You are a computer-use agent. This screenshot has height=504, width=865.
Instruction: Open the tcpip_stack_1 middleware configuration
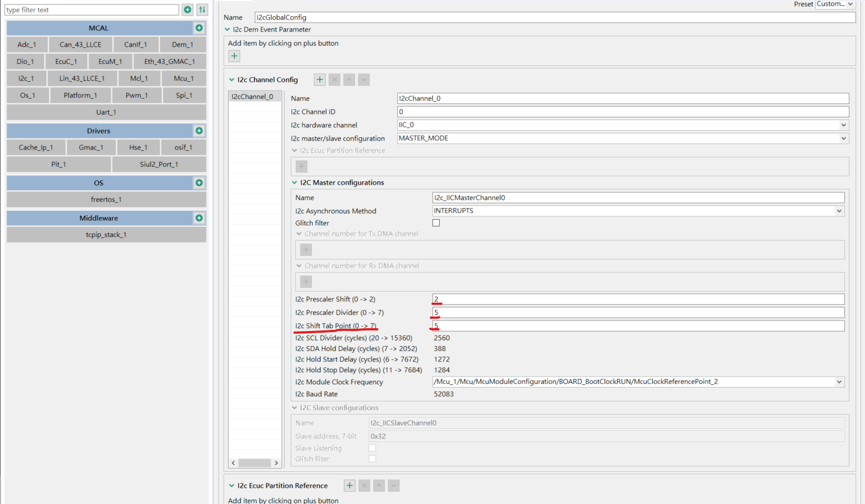click(106, 234)
